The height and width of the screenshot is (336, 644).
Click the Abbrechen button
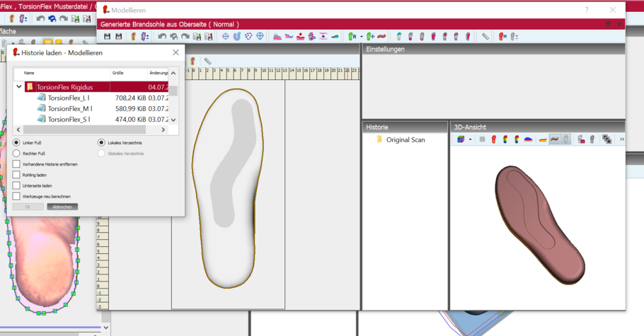[x=62, y=207]
